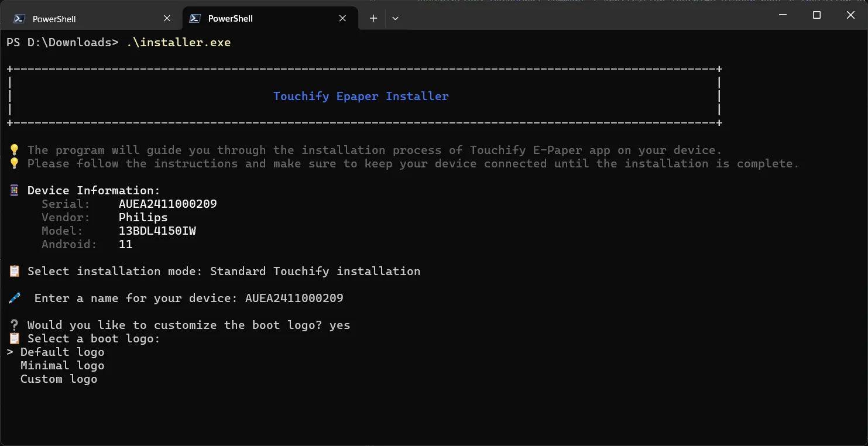This screenshot has height=446, width=868.
Task: Click the clipboard icon beside Select a boot logo
Action: [x=14, y=339]
